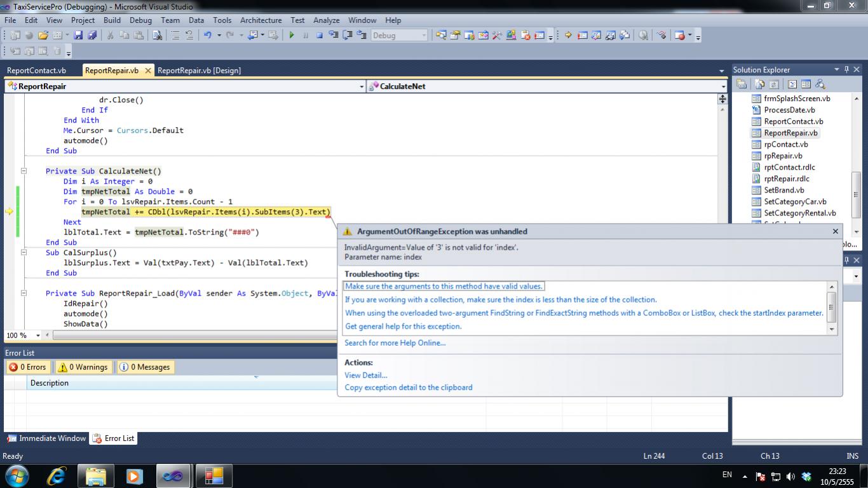Click the View Detail... link
Image resolution: width=868 pixels, height=488 pixels.
pyautogui.click(x=365, y=375)
